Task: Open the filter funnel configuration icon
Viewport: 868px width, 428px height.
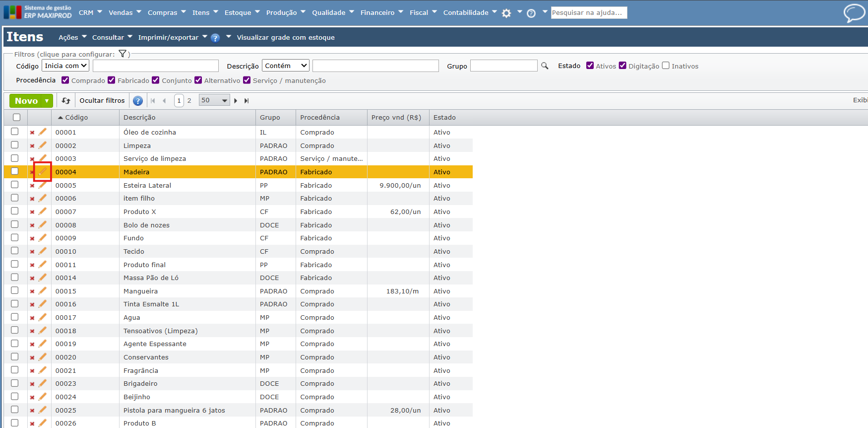Action: click(123, 54)
